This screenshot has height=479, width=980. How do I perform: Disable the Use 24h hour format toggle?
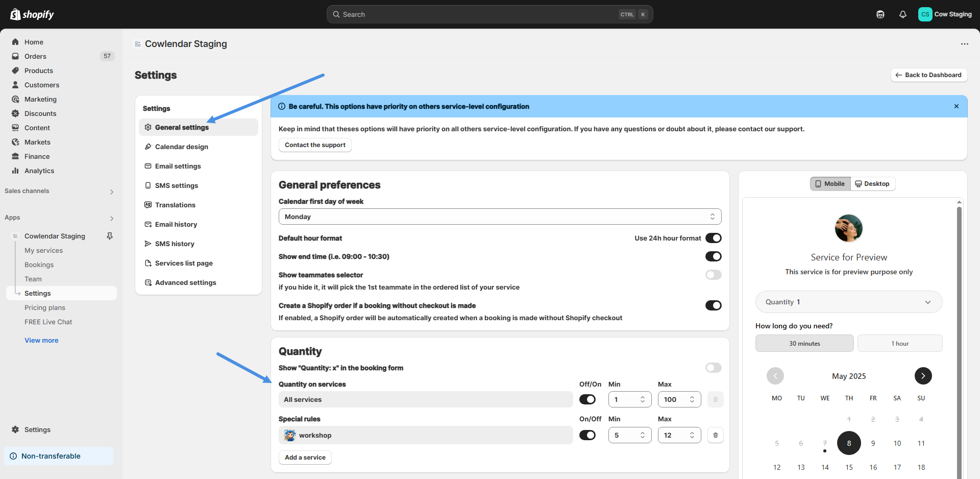[713, 238]
